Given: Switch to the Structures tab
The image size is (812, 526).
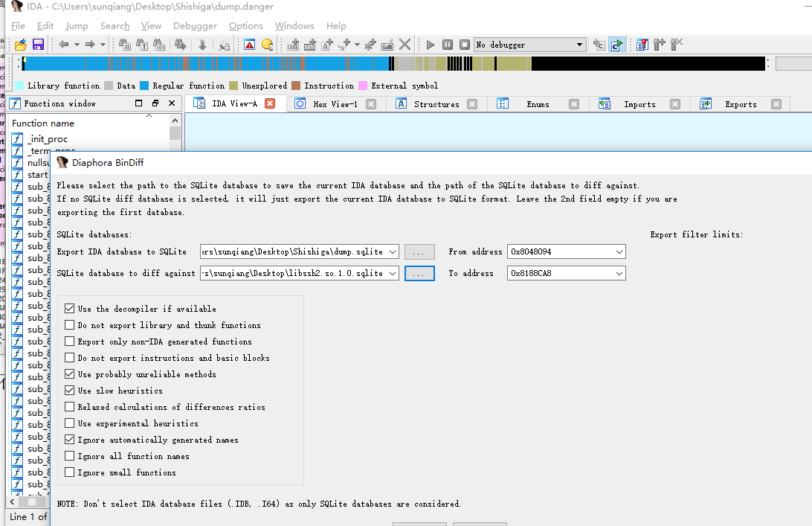Looking at the screenshot, I should pyautogui.click(x=436, y=104).
